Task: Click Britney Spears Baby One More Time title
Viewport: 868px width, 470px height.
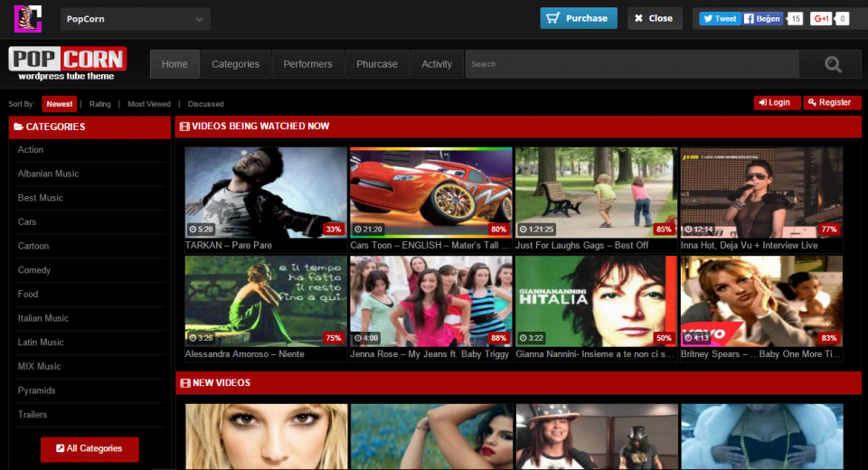Action: click(x=760, y=354)
